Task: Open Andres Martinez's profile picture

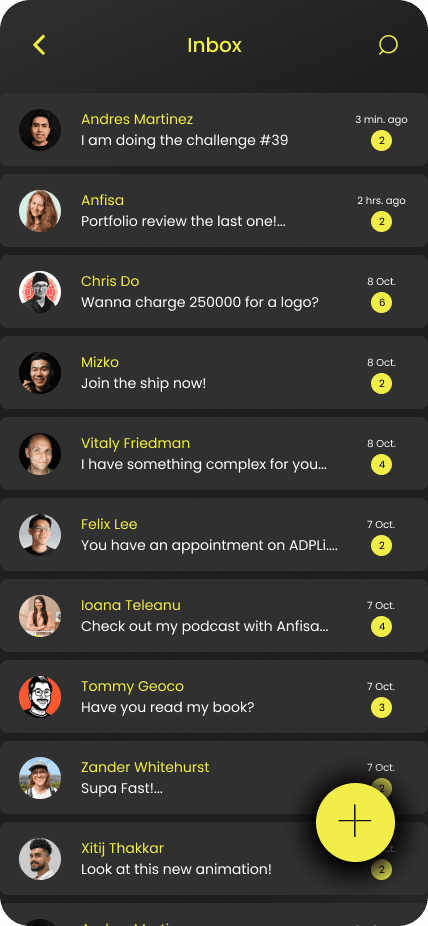Action: 40,130
